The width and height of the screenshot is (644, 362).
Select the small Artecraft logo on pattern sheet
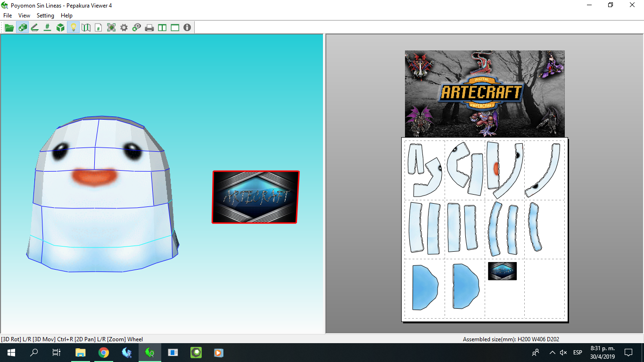coord(502,271)
